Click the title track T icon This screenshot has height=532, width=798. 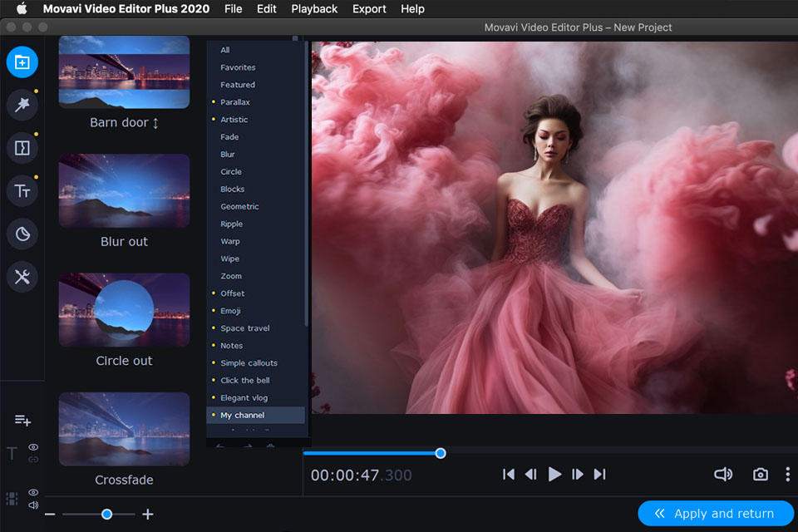12,453
